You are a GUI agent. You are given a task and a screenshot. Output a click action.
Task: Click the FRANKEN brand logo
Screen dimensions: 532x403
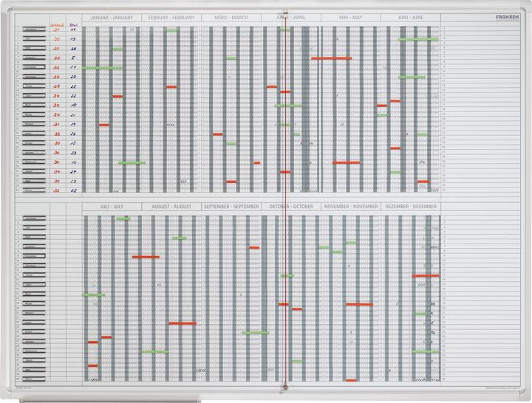[507, 17]
